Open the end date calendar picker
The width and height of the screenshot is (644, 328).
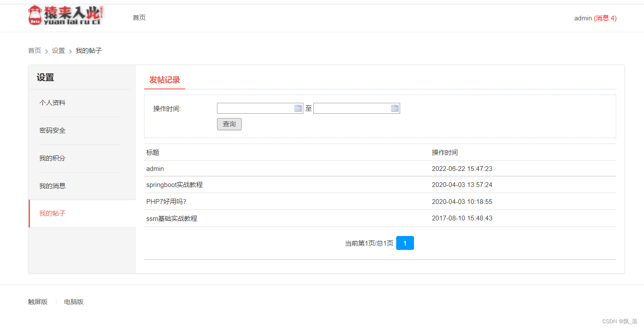(x=394, y=108)
